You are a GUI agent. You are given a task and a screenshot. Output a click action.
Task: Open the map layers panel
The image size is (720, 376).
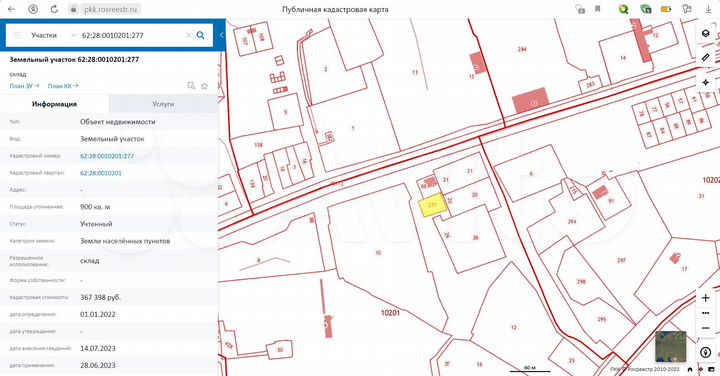click(x=706, y=34)
